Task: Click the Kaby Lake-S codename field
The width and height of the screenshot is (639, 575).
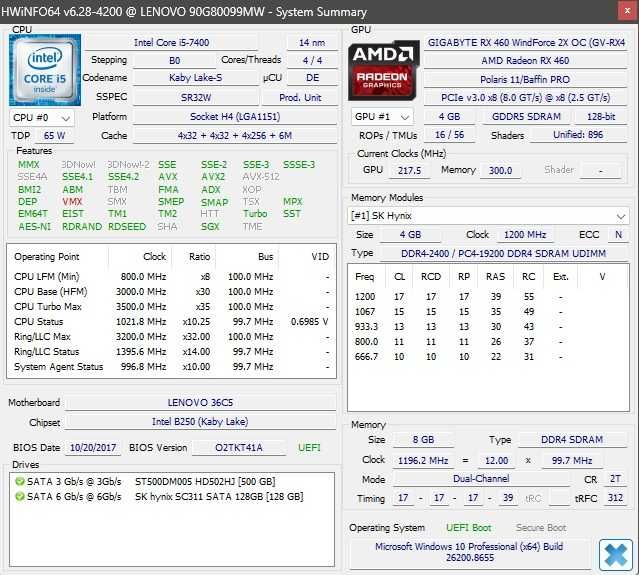Action: (x=196, y=78)
